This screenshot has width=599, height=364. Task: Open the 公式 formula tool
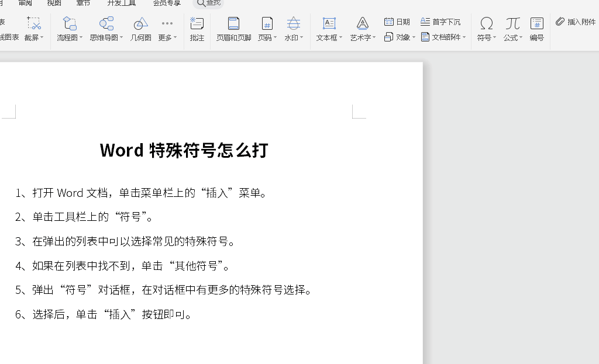pos(512,23)
